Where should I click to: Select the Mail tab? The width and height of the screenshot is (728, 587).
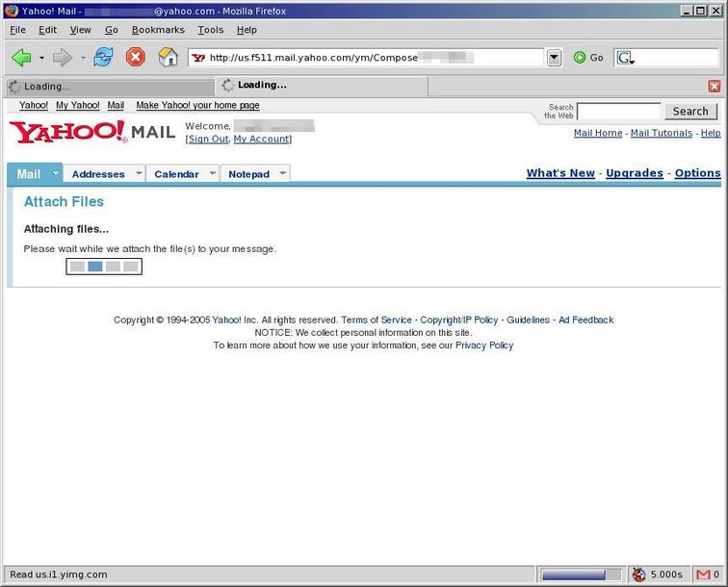click(29, 174)
